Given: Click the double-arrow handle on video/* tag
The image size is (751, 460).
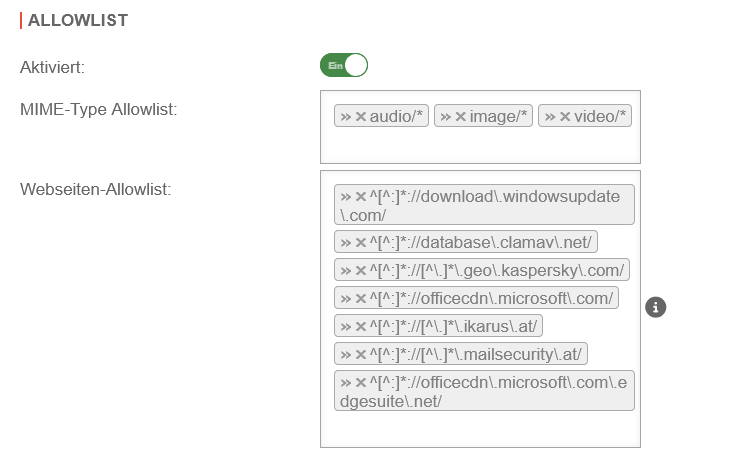Looking at the screenshot, I should 550,117.
